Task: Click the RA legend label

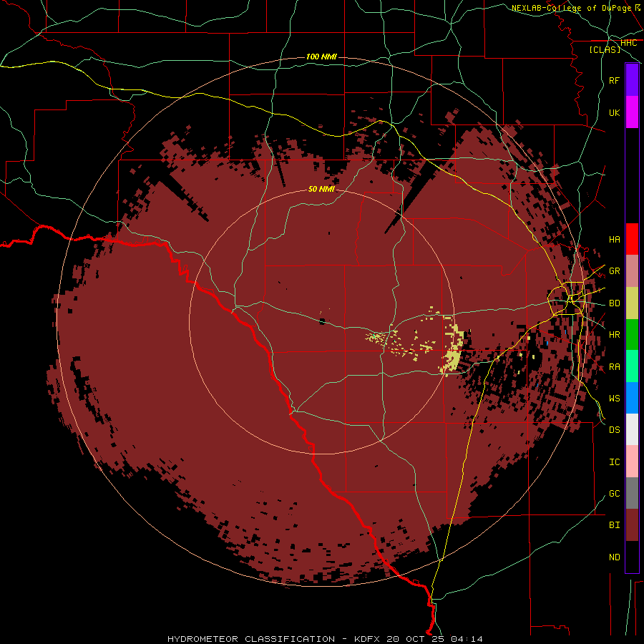Action: coord(614,367)
